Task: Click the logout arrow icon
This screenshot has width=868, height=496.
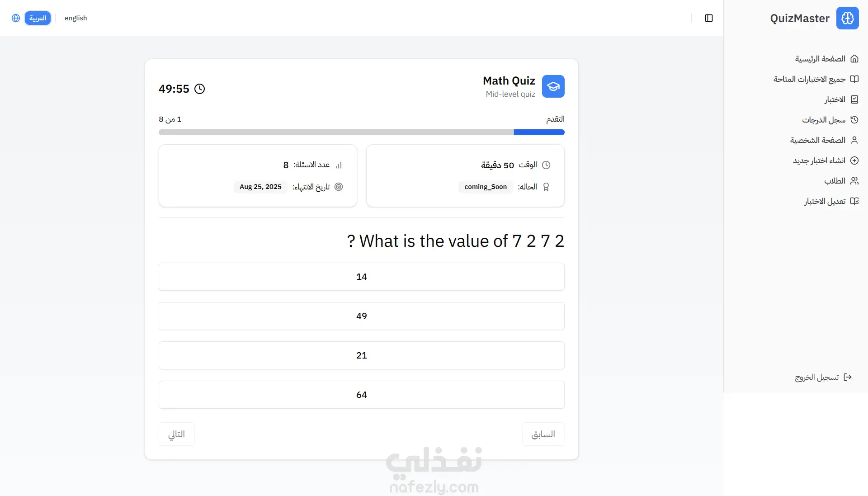Action: (848, 377)
